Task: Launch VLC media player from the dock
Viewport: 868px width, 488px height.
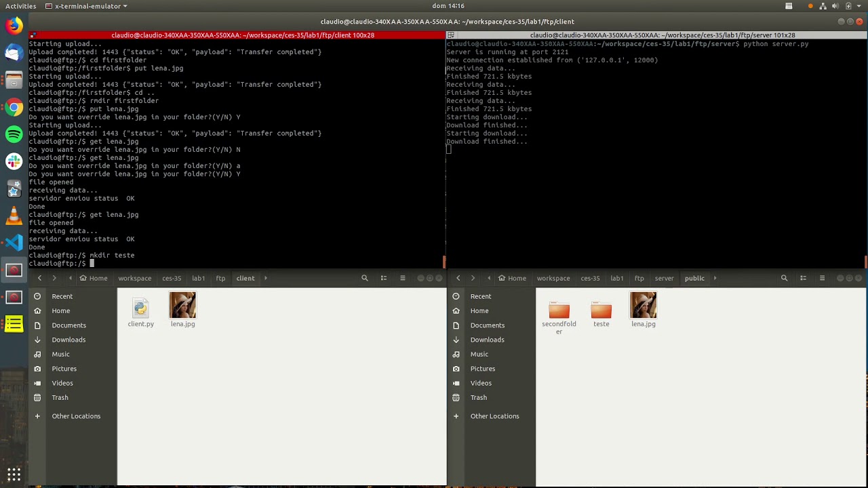Action: (14, 216)
